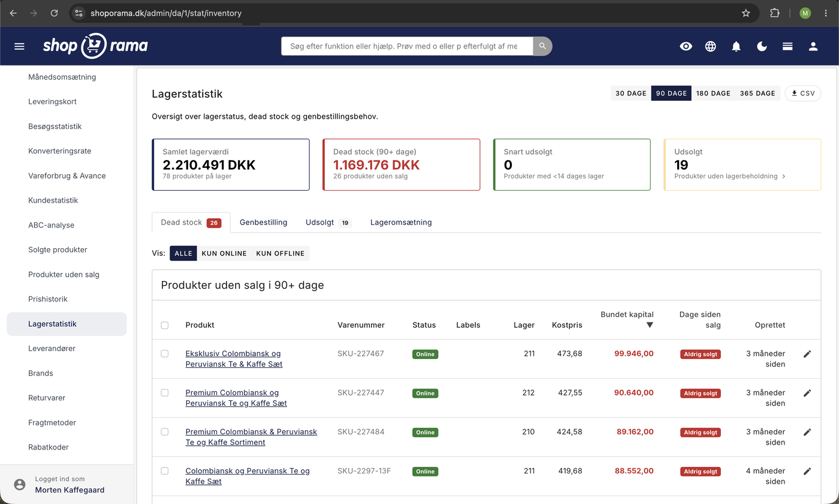The height and width of the screenshot is (504, 839).
Task: Check the box for SKU-227447 row
Action: click(x=165, y=393)
